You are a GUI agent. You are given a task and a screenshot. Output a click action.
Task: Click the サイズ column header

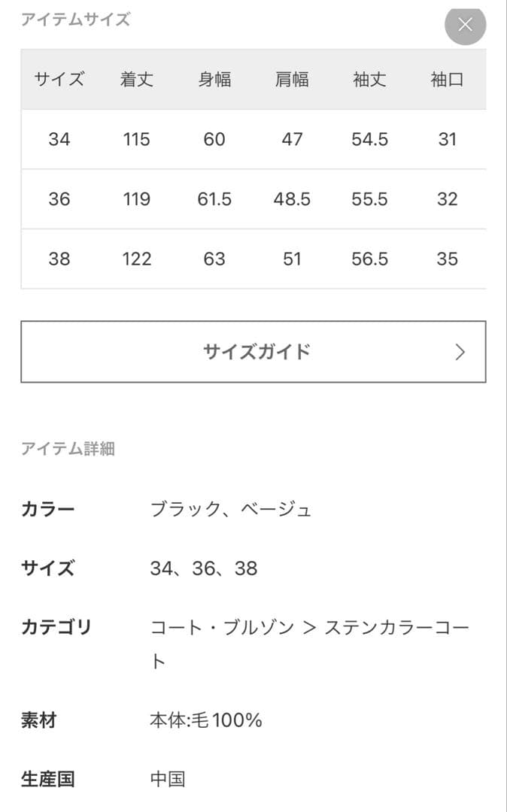click(x=59, y=80)
